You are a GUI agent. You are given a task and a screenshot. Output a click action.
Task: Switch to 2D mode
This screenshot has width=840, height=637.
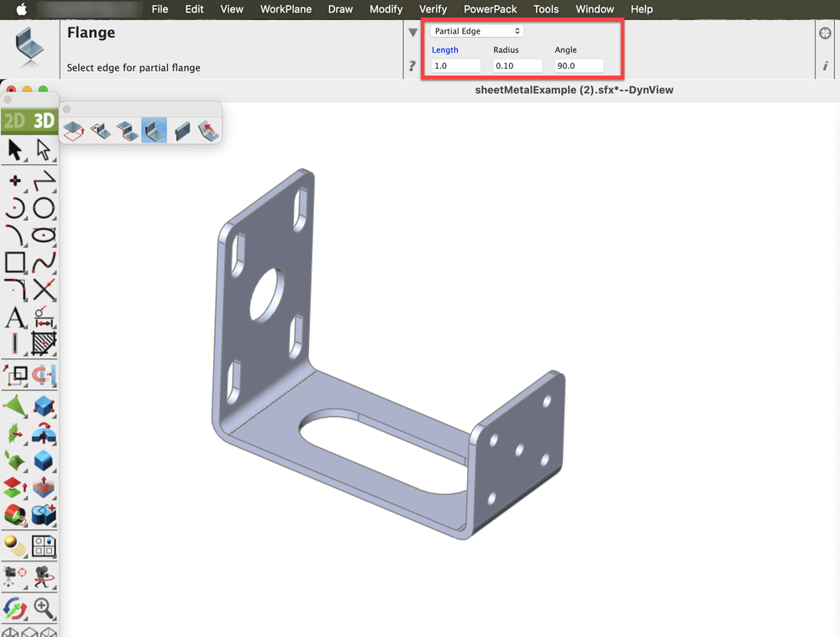(x=14, y=120)
